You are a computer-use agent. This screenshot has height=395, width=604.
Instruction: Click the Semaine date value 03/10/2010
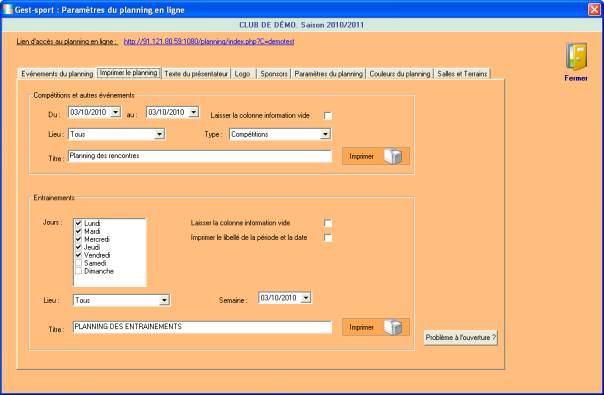coord(279,298)
